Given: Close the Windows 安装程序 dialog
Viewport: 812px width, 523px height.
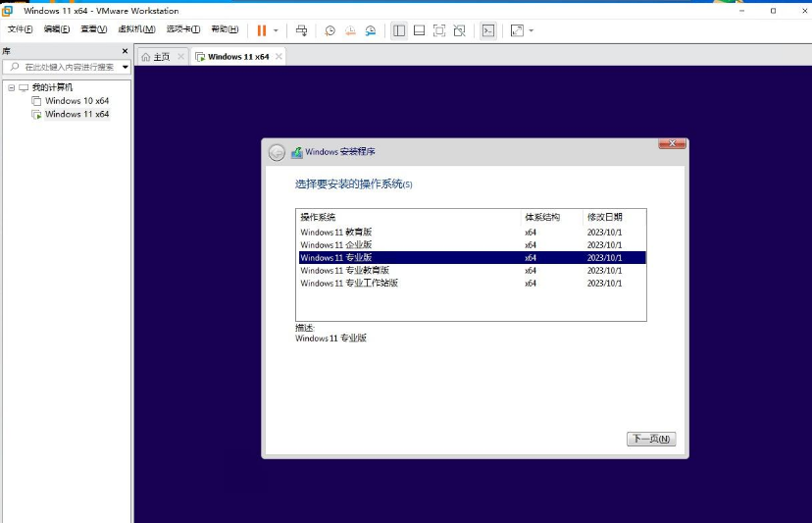Looking at the screenshot, I should point(672,143).
